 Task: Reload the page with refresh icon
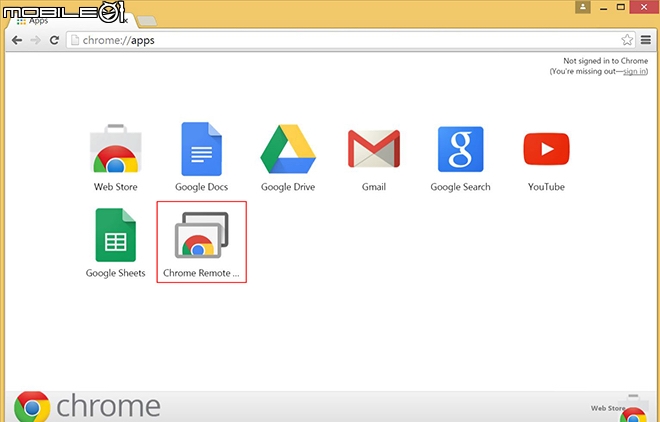click(x=54, y=40)
